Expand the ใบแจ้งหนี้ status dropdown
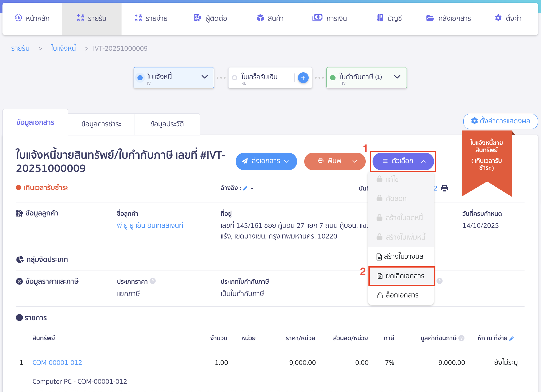 pos(204,77)
